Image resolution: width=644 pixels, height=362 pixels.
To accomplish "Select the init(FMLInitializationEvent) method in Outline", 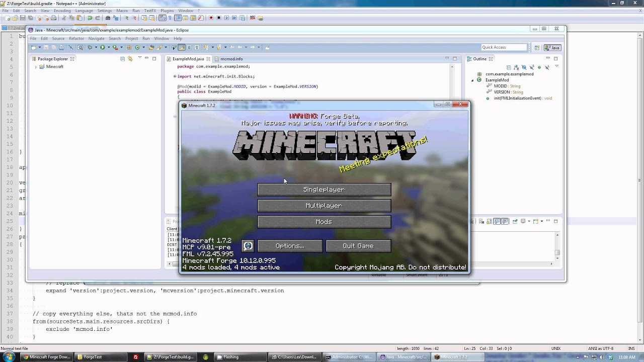I will tap(523, 98).
